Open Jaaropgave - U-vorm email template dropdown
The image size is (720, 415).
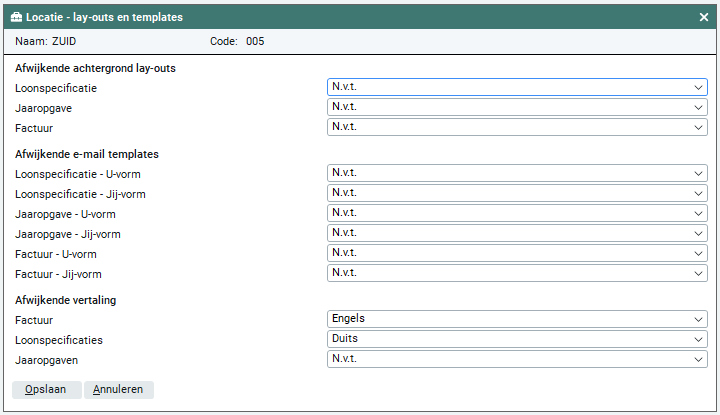tap(516, 213)
